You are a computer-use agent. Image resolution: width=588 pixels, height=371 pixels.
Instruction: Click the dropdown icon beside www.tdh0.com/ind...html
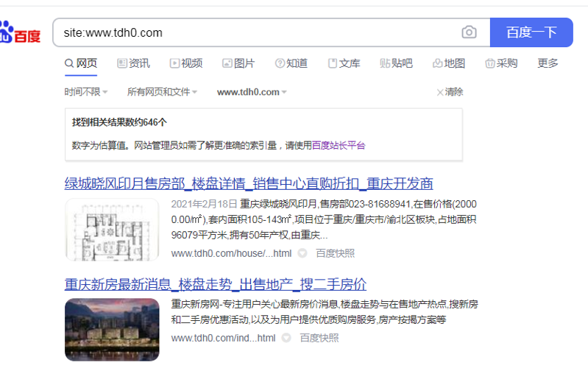287,338
